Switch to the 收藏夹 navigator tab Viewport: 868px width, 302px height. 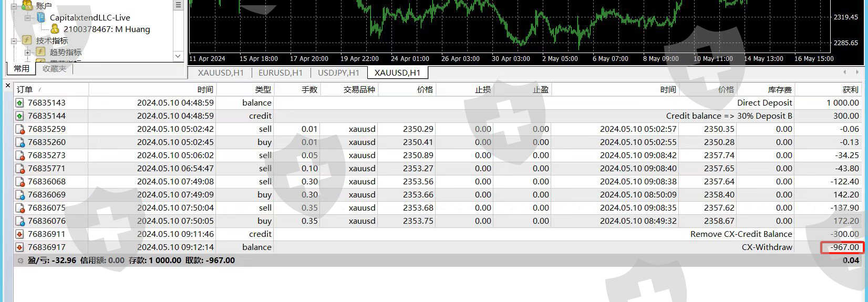[55, 69]
